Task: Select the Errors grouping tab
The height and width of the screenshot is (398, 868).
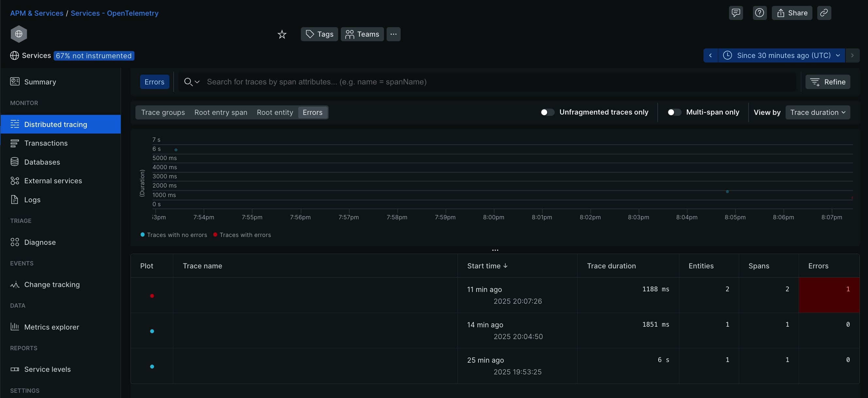Action: (x=312, y=112)
